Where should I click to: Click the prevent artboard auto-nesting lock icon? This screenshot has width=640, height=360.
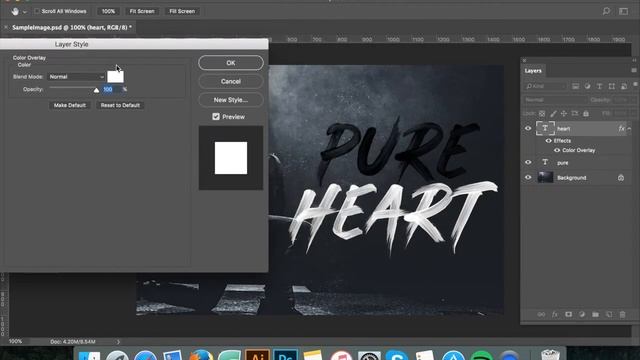coord(575,113)
